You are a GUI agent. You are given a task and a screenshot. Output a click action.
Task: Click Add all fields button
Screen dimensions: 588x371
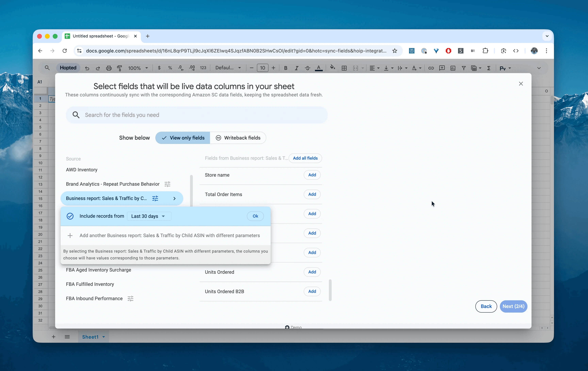pyautogui.click(x=305, y=158)
